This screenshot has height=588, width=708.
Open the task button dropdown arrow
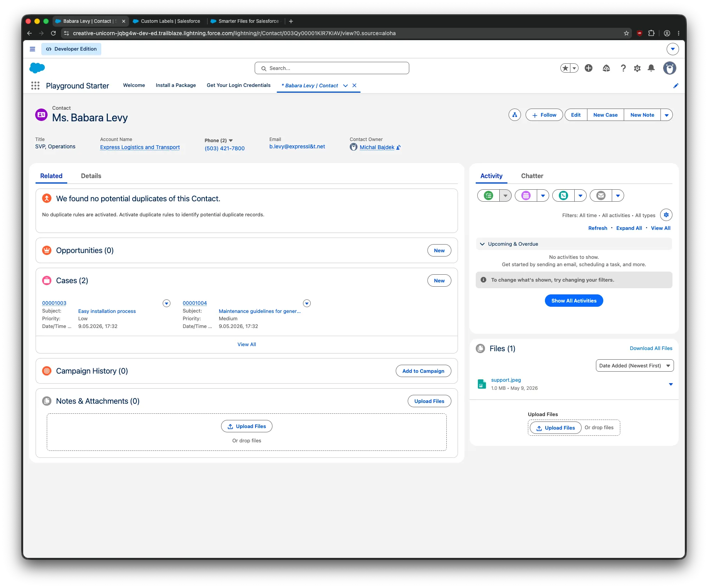point(505,196)
